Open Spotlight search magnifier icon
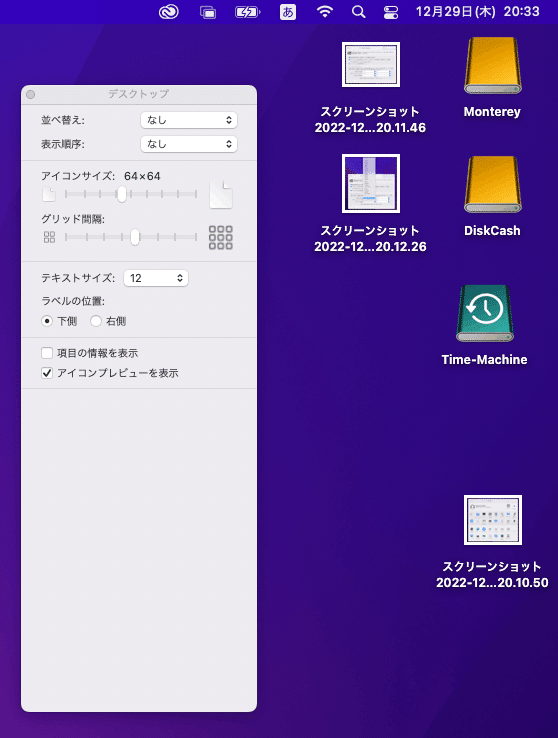Screen dimensions: 558x738 [359, 12]
